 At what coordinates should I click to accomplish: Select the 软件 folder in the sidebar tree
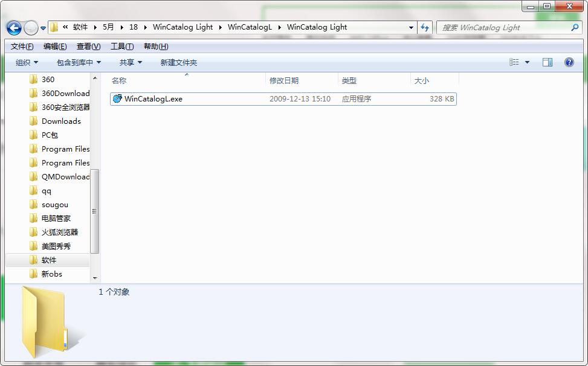point(49,260)
